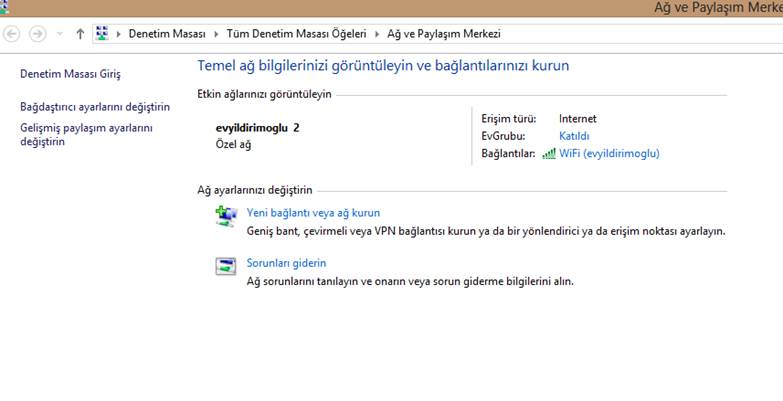Click the new connection setup icon

click(226, 216)
